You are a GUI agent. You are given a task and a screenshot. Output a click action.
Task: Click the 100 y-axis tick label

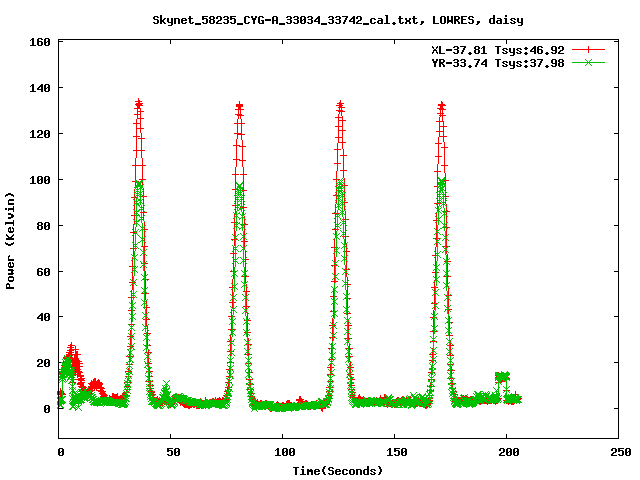(40, 180)
